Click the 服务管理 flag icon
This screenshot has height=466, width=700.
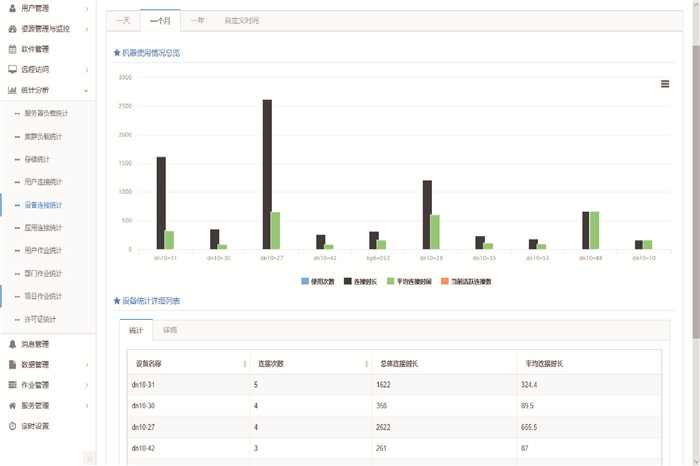coord(12,406)
